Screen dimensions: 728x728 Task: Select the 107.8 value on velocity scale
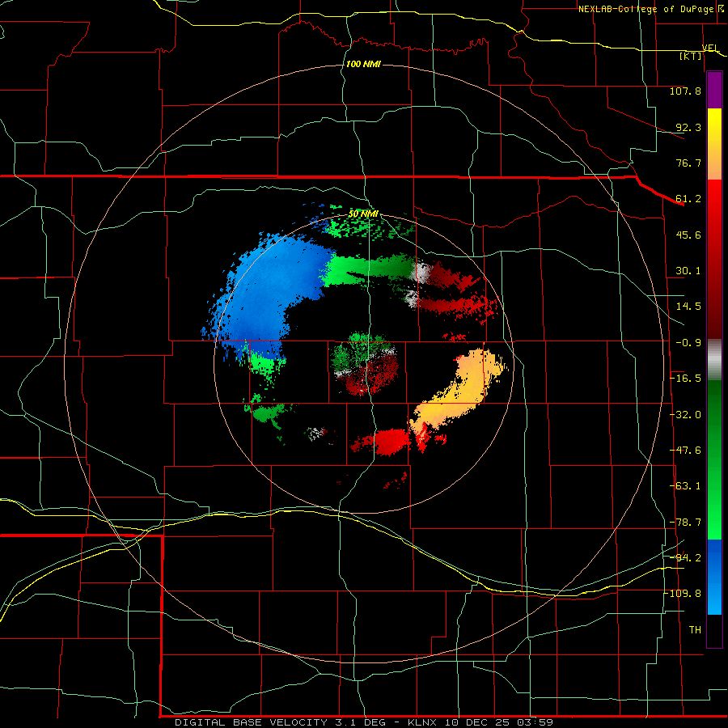[x=685, y=91]
